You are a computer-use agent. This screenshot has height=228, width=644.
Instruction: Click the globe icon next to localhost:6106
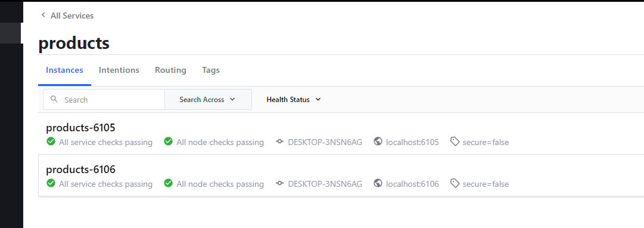[x=378, y=183]
